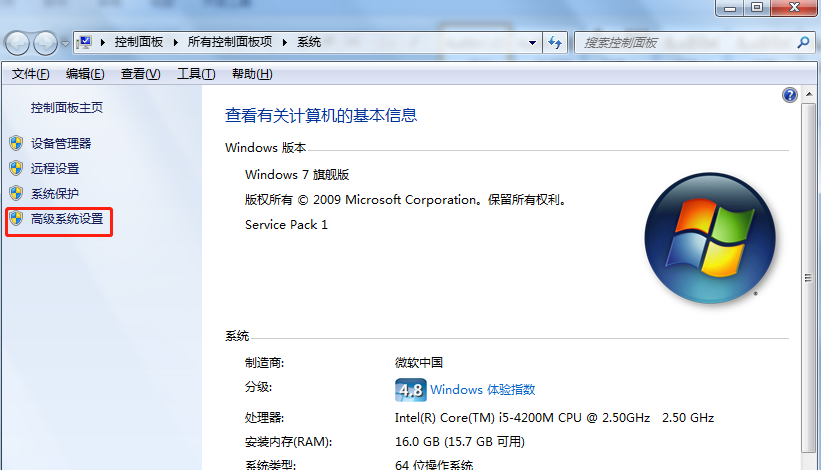This screenshot has width=821, height=470.
Task: Open the 查看(V) menu
Action: point(140,74)
